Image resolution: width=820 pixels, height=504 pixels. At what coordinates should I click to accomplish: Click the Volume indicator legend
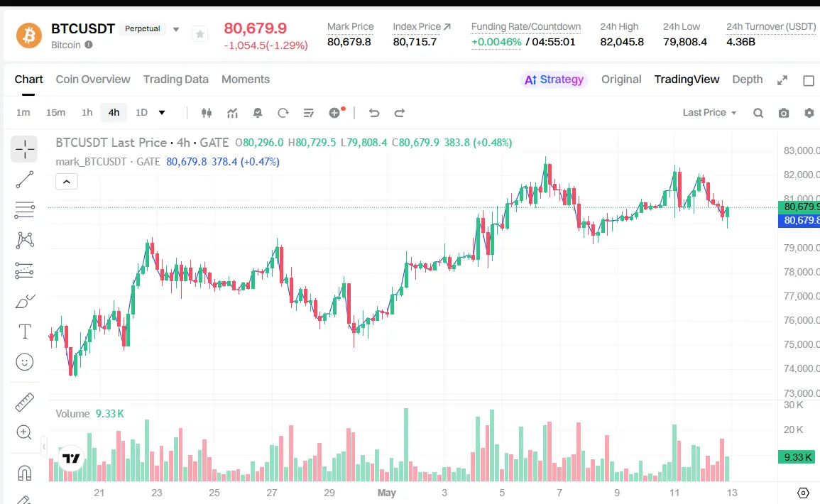pos(72,414)
